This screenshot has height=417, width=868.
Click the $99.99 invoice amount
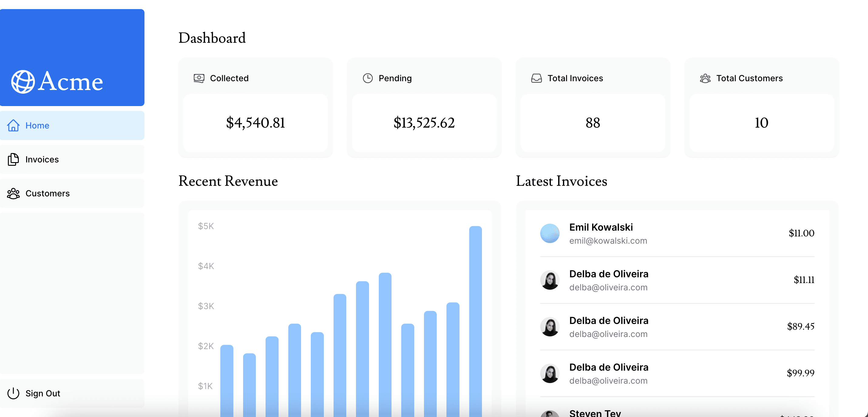[x=801, y=373]
